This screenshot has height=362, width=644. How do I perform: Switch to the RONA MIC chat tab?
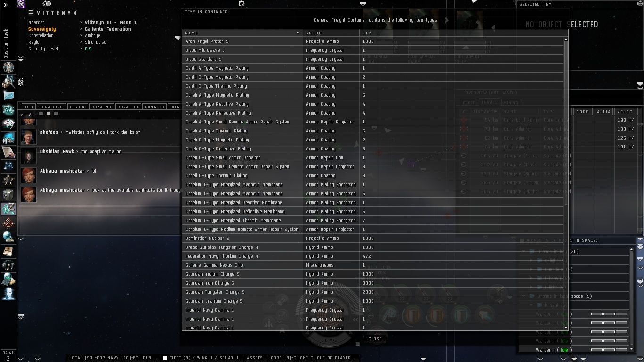tap(102, 107)
